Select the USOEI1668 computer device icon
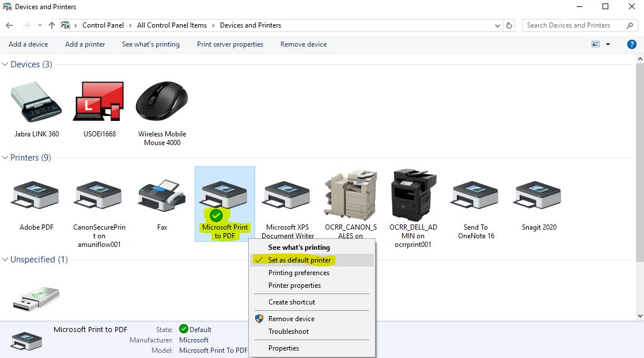 coord(99,101)
